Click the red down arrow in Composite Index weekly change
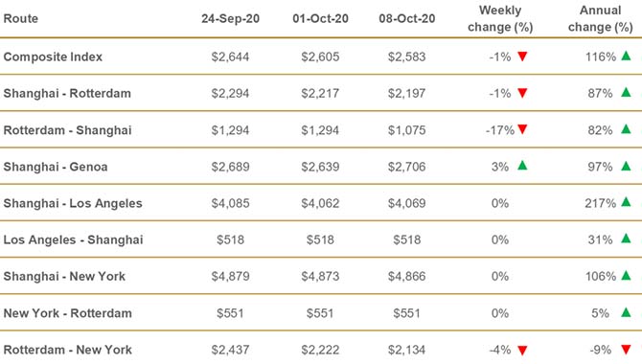This screenshot has height=364, width=642. point(522,57)
